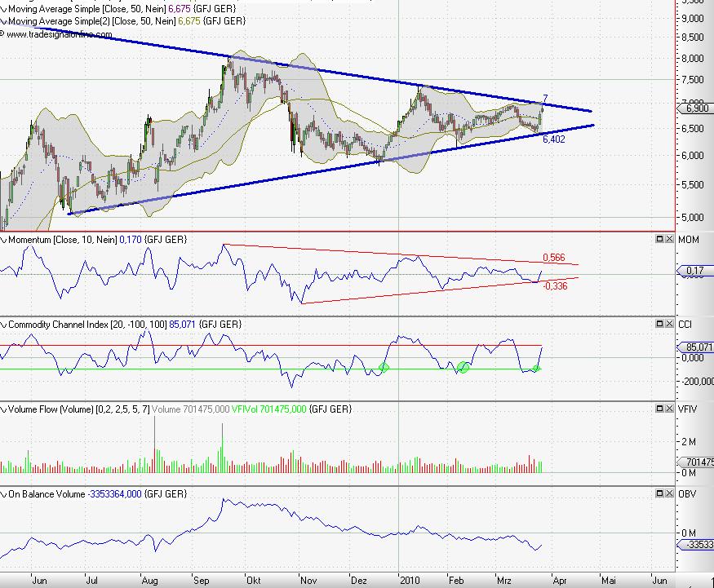The width and height of the screenshot is (714, 588).
Task: Toggle the Commodity Channel Index chevron
Action: 3,325
